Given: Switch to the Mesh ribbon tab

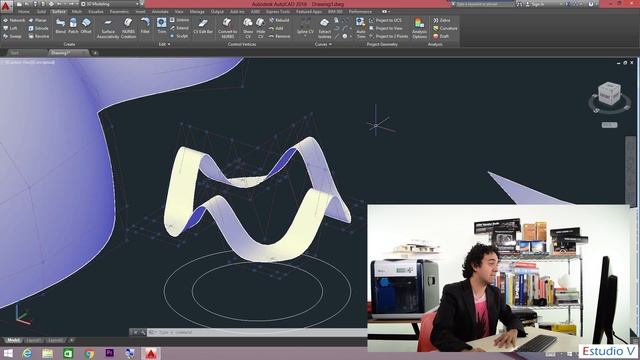Looking at the screenshot, I should point(77,12).
